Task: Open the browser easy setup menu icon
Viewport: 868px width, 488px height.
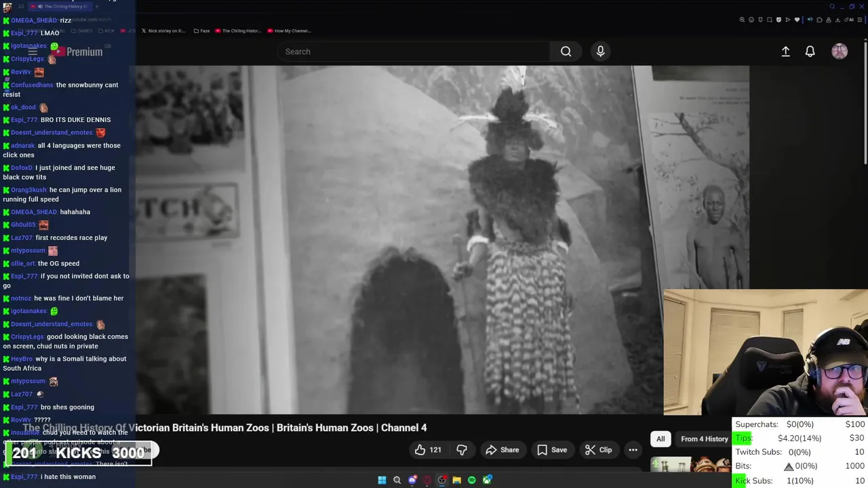Action: click(x=860, y=20)
